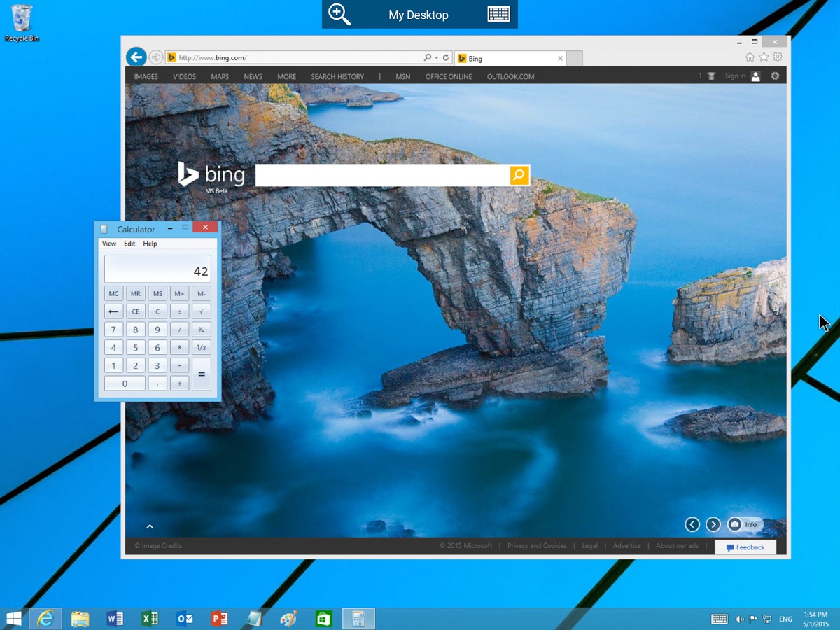Open Bing NEWS link
Screen dimensions: 840x630
(x=253, y=76)
